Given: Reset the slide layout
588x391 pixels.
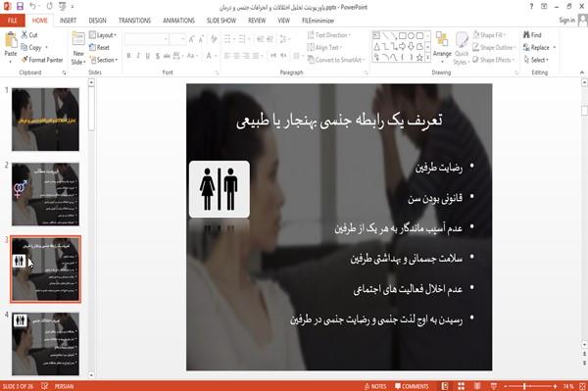Looking at the screenshot, I should pos(99,48).
